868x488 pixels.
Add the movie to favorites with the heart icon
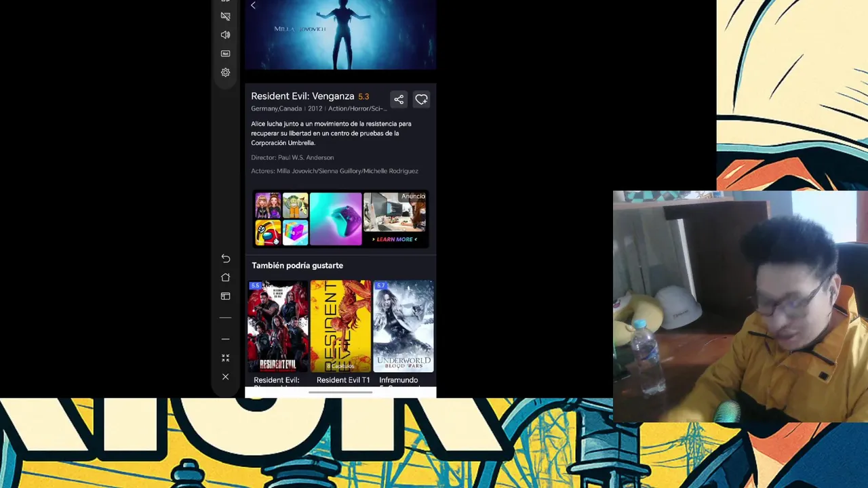(421, 100)
